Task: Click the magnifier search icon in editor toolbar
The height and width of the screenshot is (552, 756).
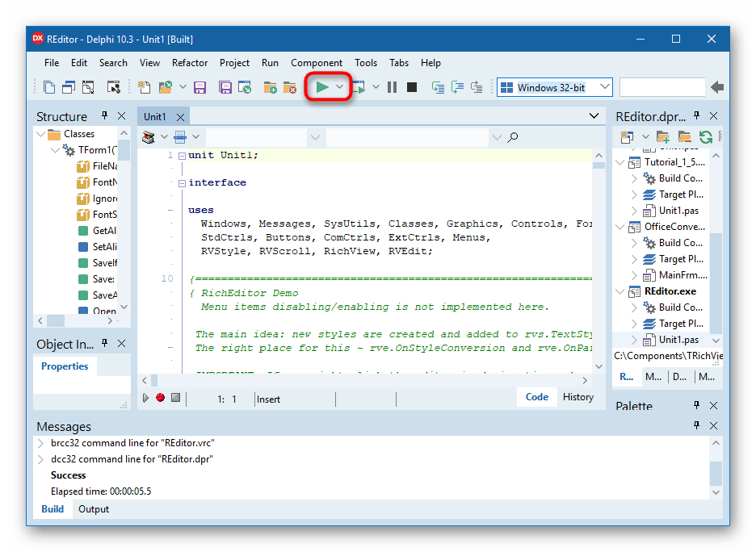Action: [513, 137]
